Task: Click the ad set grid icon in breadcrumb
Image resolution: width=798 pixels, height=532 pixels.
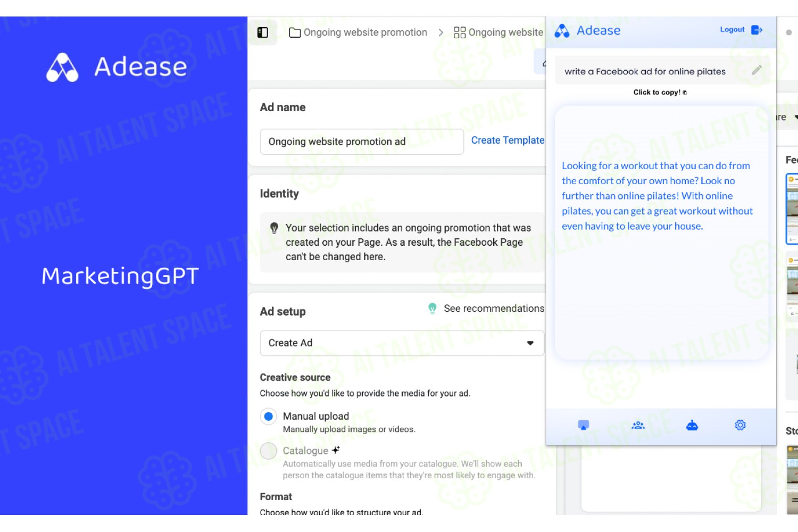Action: click(x=460, y=32)
